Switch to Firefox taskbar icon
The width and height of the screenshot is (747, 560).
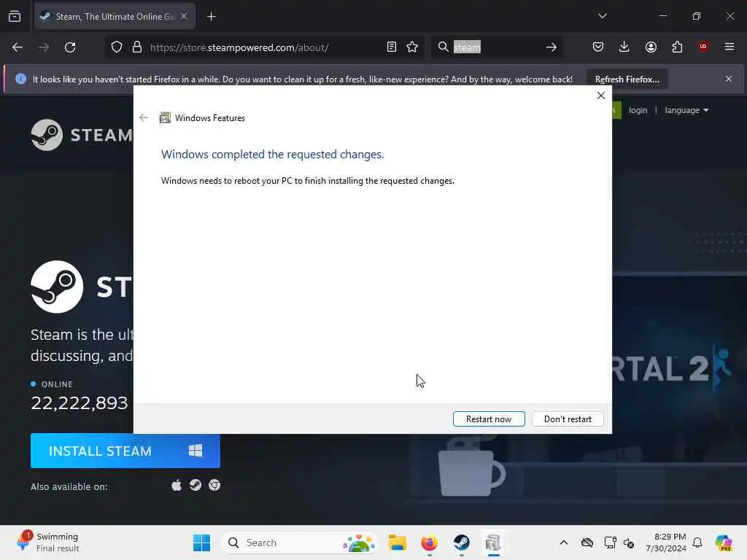(429, 542)
